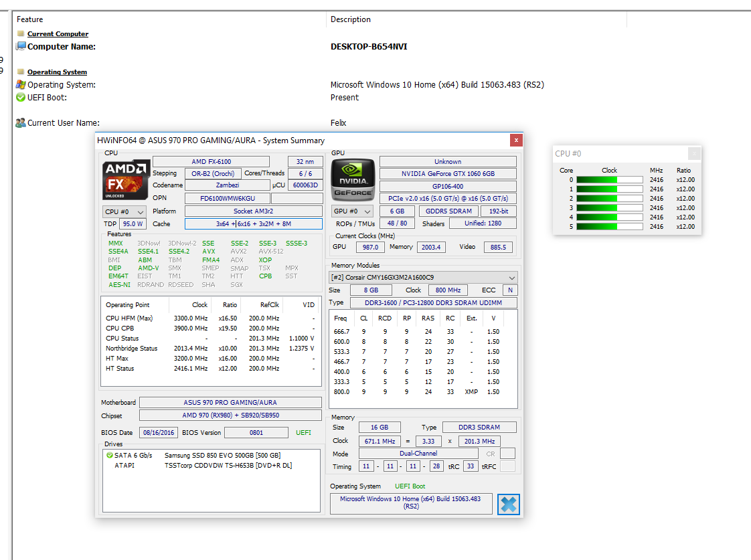The height and width of the screenshot is (560, 751).
Task: Click the memory clock field 671.1 MHz
Action: point(380,441)
